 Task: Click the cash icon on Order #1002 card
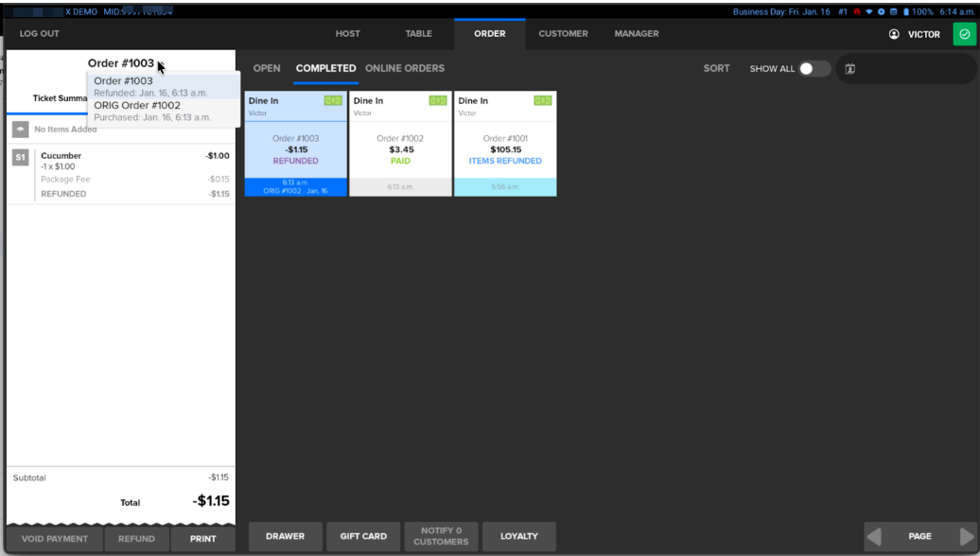[438, 100]
